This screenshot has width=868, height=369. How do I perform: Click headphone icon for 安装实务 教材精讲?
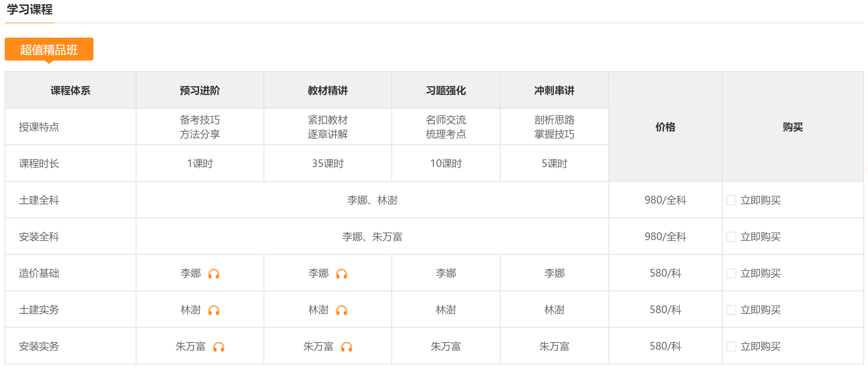pyautogui.click(x=347, y=347)
